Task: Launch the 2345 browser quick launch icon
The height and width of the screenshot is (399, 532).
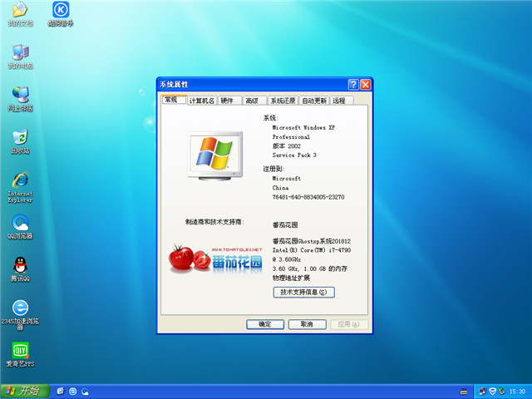Action: (72, 392)
